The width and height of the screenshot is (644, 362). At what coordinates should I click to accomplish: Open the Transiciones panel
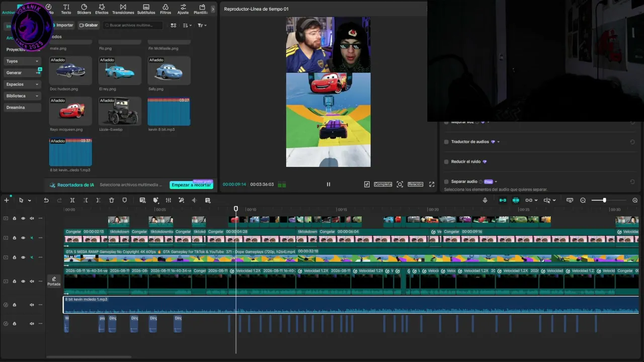pyautogui.click(x=123, y=9)
